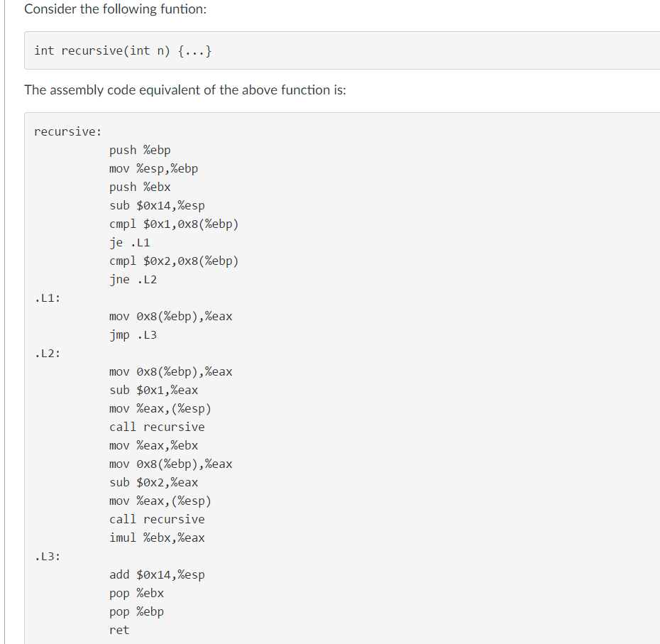Screen dimensions: 660x644
Task: Click the 'recursive:' label line
Action: tap(67, 132)
